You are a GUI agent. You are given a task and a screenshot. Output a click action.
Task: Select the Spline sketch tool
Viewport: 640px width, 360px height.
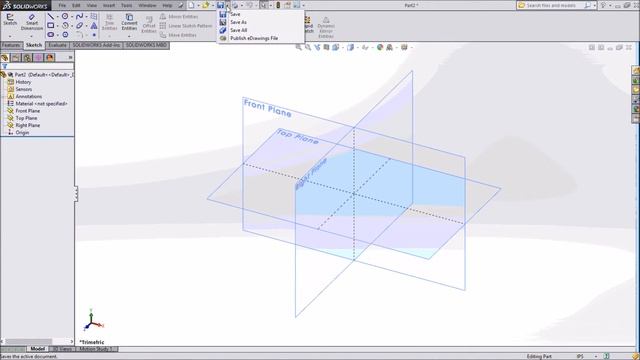click(x=80, y=16)
